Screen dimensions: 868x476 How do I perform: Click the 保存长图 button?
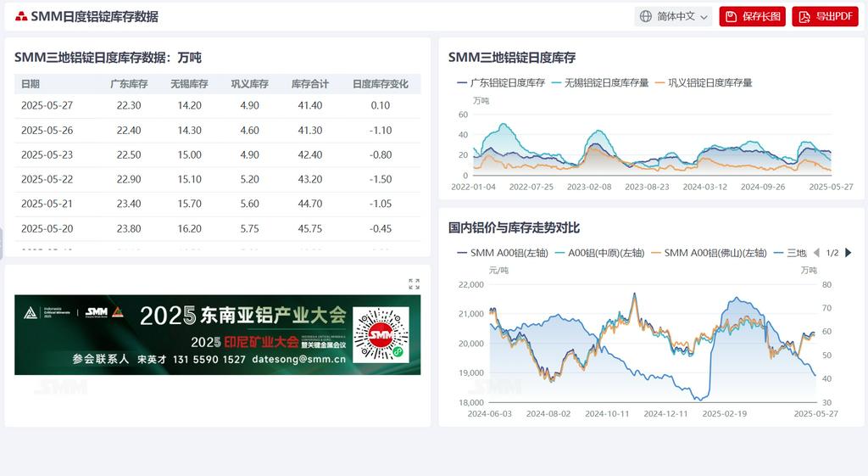(x=753, y=17)
